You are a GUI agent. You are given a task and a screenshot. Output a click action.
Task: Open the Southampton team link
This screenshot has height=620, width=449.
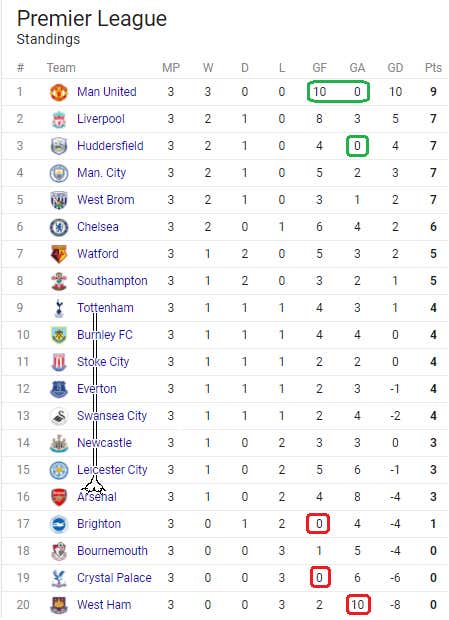tap(112, 281)
